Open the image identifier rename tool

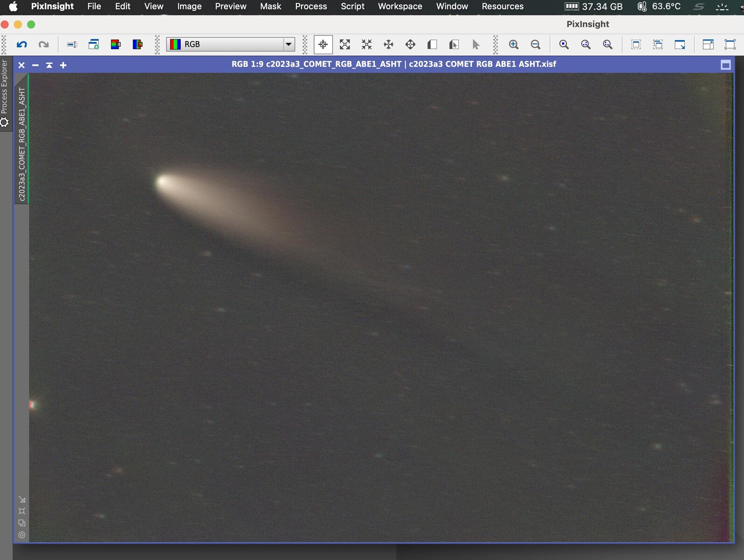72,44
